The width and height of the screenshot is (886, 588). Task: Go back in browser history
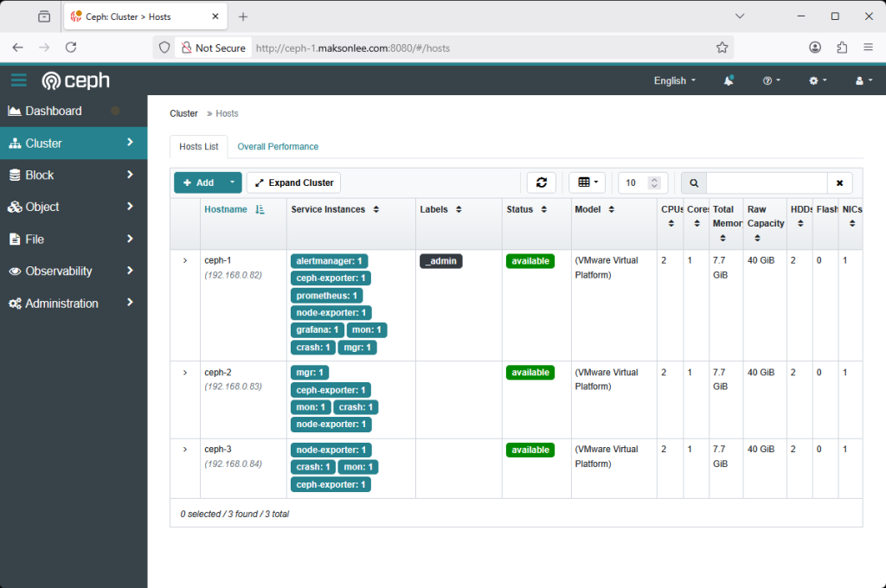point(17,48)
